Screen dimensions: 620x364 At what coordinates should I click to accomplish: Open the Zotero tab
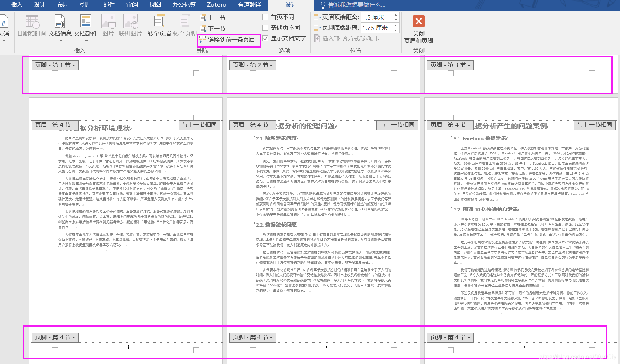click(x=217, y=5)
